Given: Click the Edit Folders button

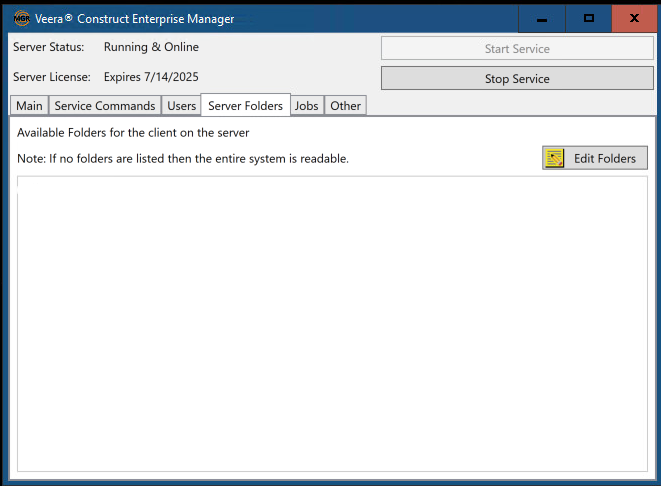Looking at the screenshot, I should (x=595, y=158).
